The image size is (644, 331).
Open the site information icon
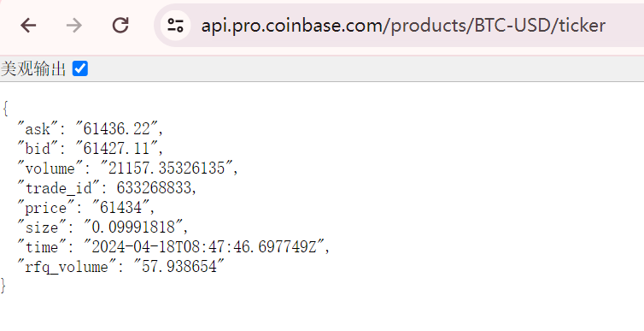point(175,26)
